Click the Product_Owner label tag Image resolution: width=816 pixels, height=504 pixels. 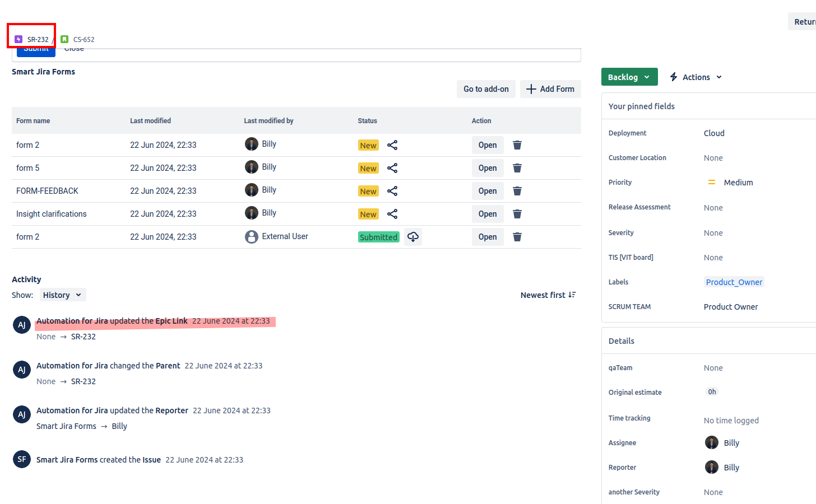click(x=734, y=282)
